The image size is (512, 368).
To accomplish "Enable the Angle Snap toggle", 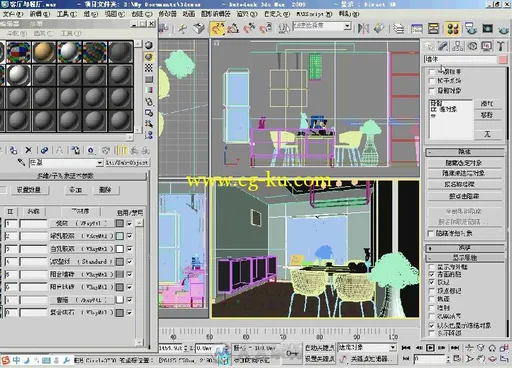I will 233,29.
